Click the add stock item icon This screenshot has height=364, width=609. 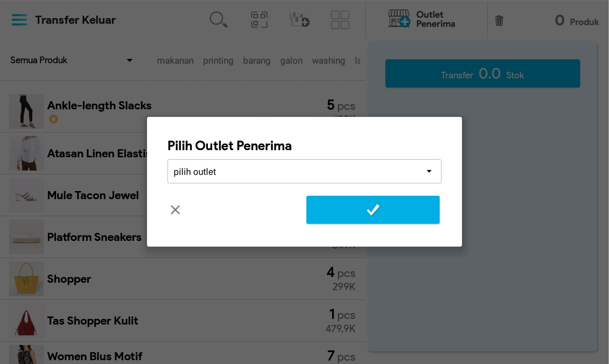pos(300,20)
